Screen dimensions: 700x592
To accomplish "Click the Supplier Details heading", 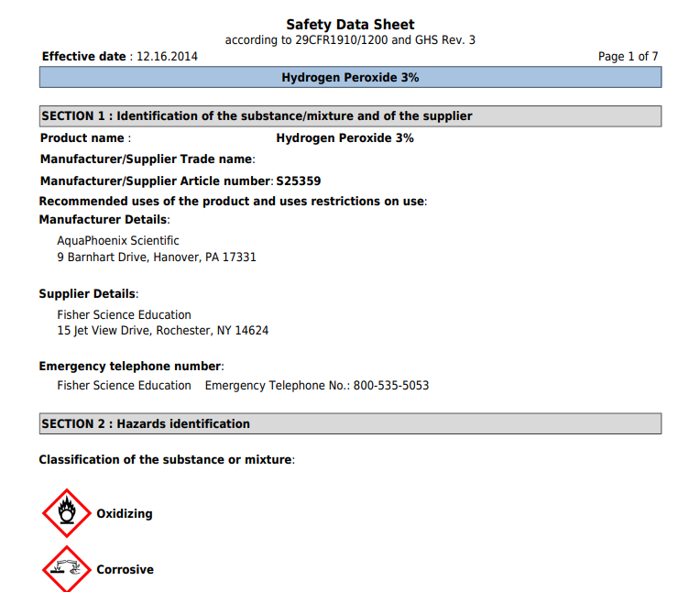I will [x=88, y=294].
